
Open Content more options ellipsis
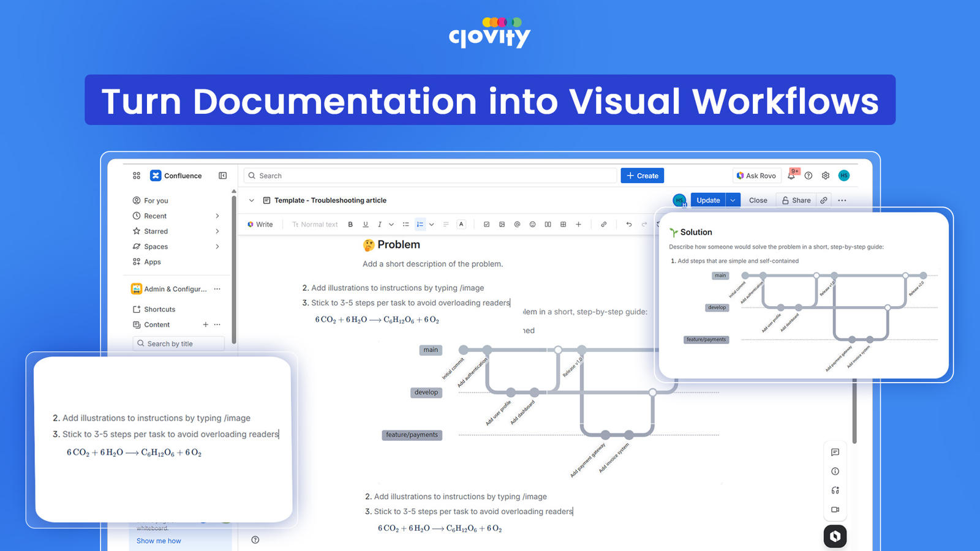tap(217, 325)
